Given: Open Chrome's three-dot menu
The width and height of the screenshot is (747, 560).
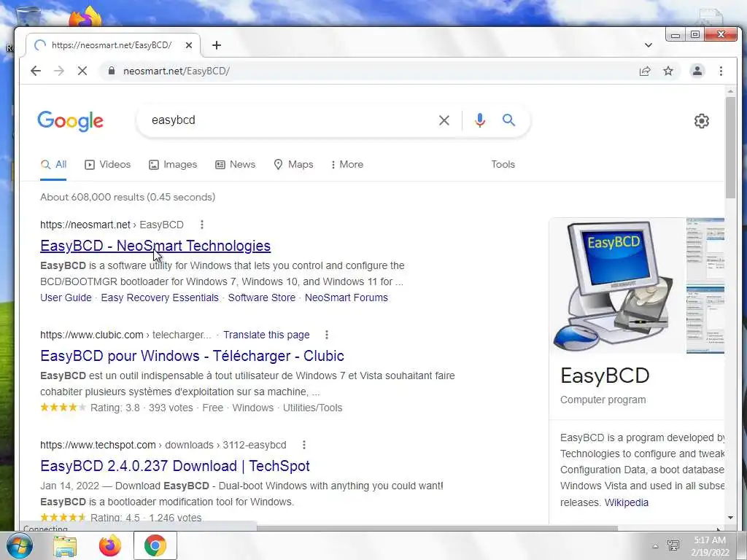Looking at the screenshot, I should coord(721,71).
